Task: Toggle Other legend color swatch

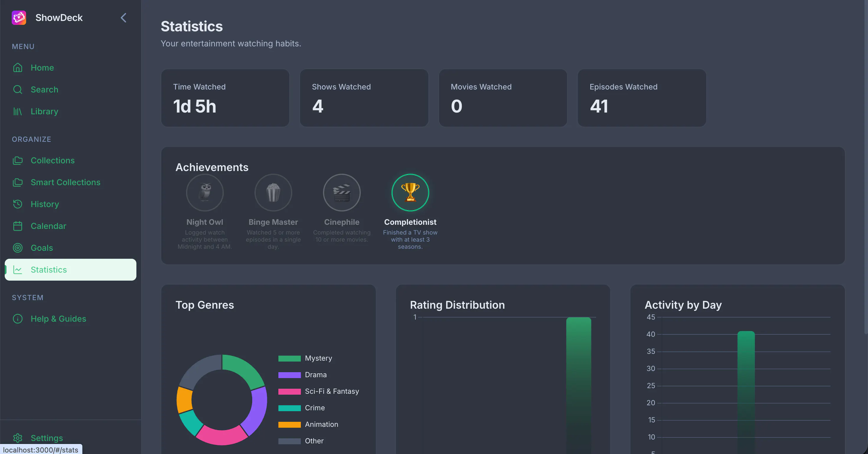Action: 289,441
